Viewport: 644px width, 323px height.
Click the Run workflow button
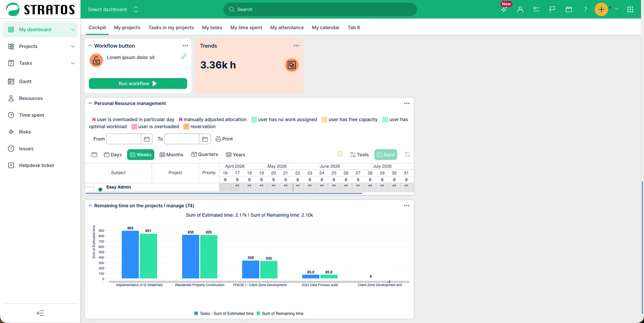pos(138,84)
